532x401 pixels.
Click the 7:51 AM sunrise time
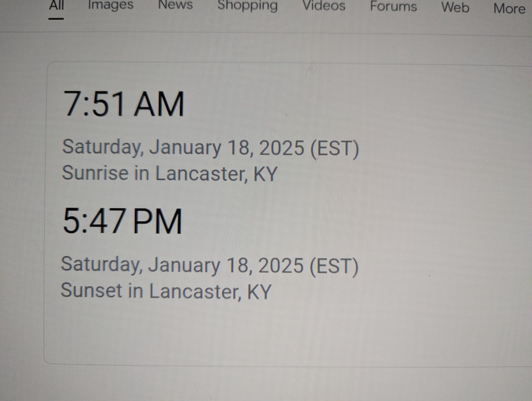123,104
